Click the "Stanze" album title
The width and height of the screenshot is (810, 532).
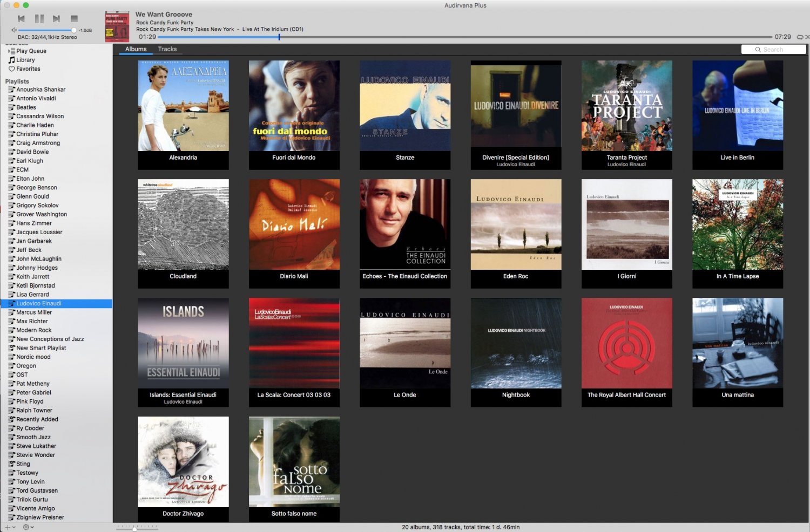(405, 158)
